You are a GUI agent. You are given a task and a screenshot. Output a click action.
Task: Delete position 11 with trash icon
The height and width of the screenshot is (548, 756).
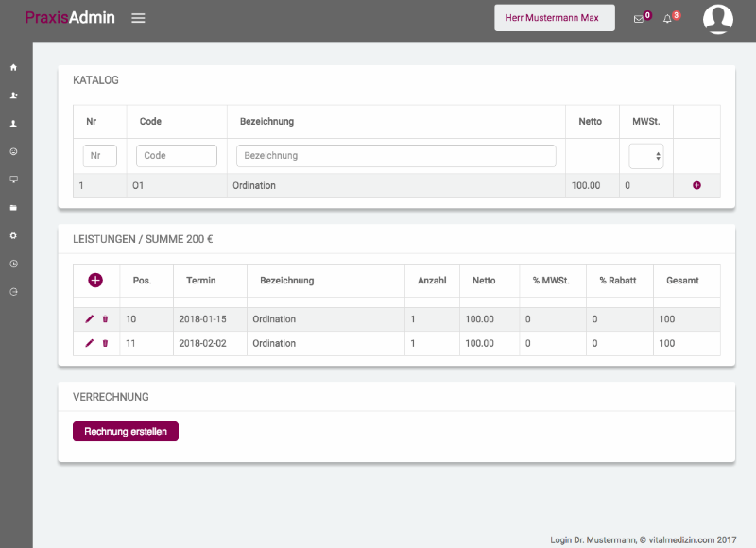pyautogui.click(x=105, y=343)
